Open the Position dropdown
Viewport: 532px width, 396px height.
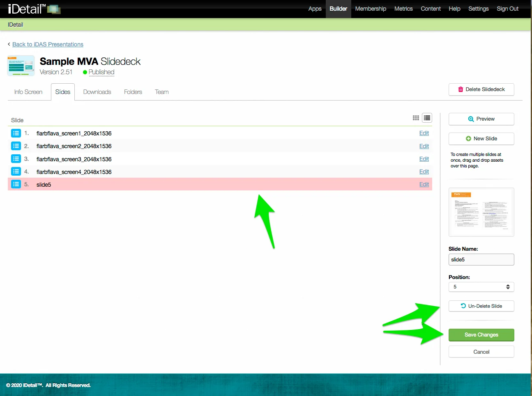pyautogui.click(x=481, y=287)
